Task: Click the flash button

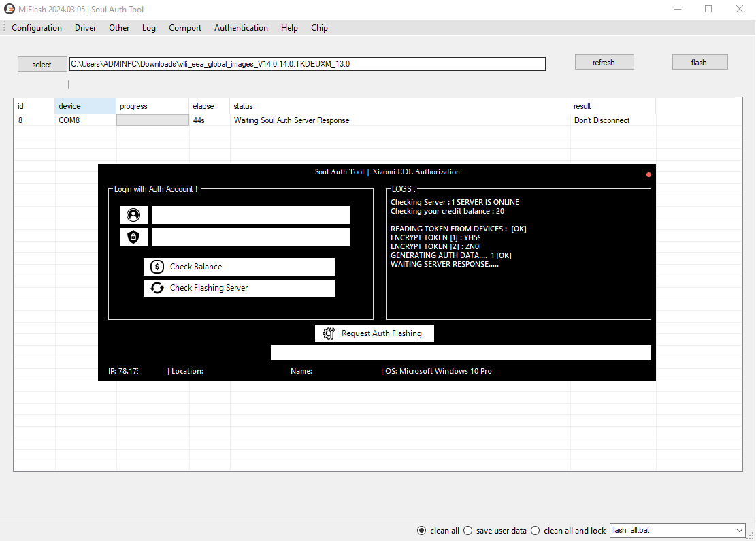Action: click(x=700, y=62)
